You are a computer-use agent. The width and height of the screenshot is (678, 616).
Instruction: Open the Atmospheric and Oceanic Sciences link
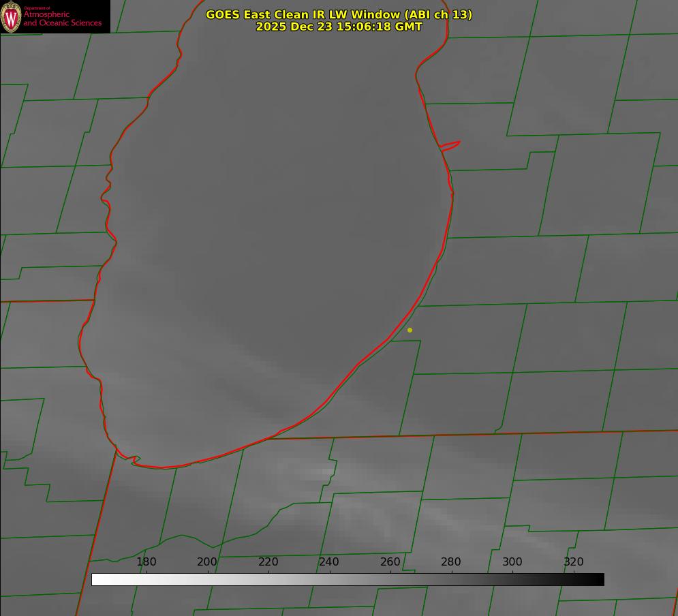click(62, 18)
